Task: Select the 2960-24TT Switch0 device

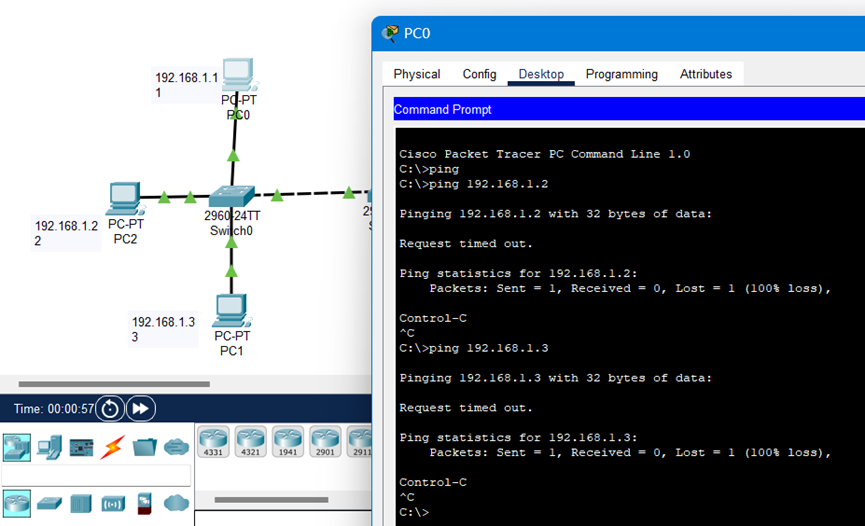Action: click(232, 196)
